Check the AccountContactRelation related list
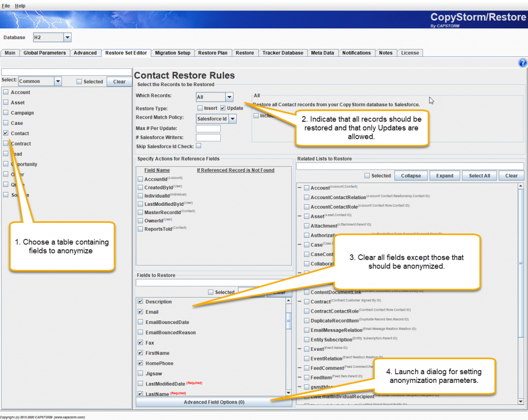The image size is (528, 420). coord(306,197)
